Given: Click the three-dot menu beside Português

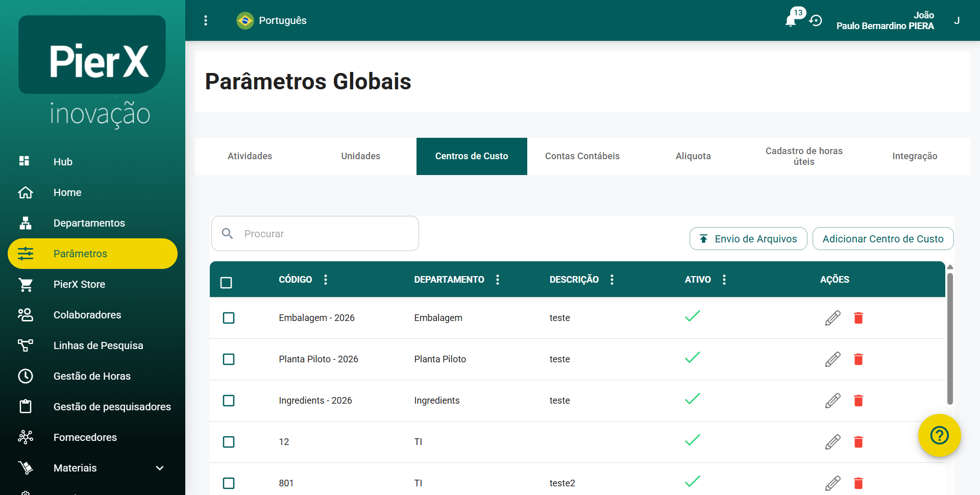Looking at the screenshot, I should (x=206, y=20).
